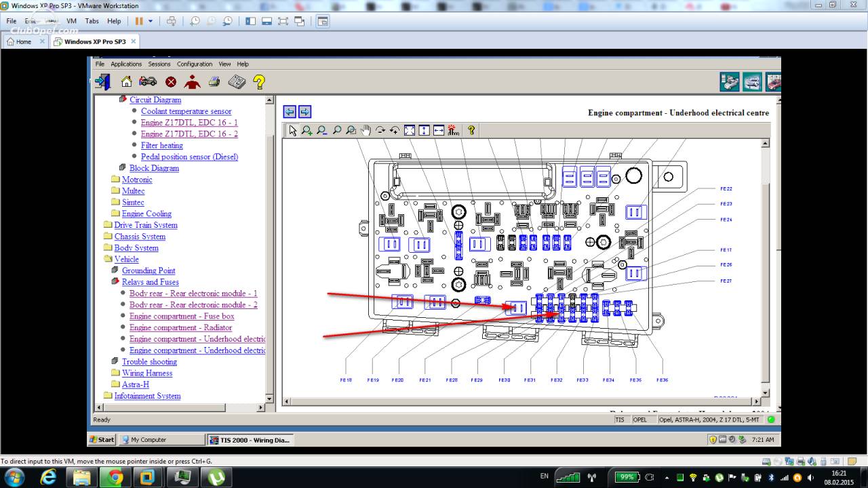This screenshot has width=868, height=488.
Task: Open Engine compartment - Radiator link
Action: pyautogui.click(x=180, y=327)
